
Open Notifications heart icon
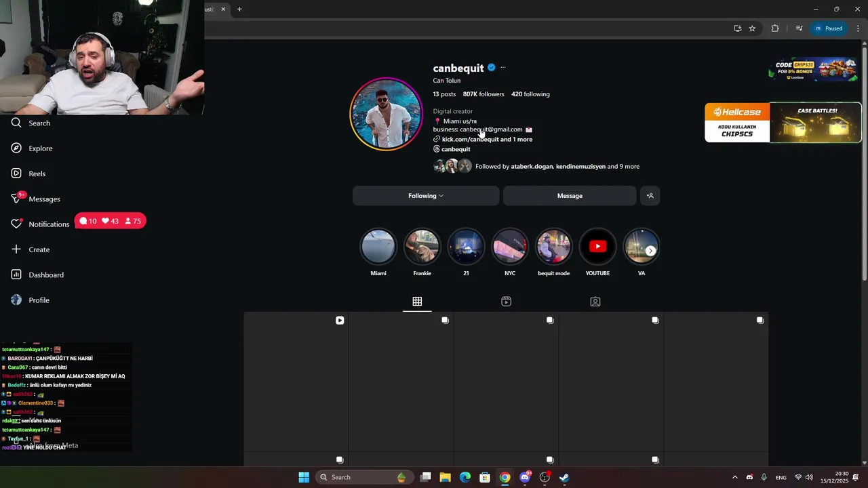[16, 224]
